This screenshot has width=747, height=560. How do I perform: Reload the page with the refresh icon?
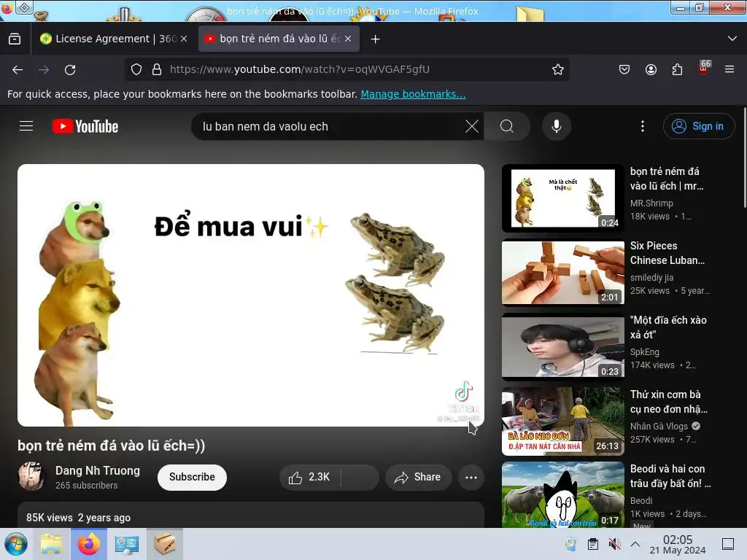[70, 69]
